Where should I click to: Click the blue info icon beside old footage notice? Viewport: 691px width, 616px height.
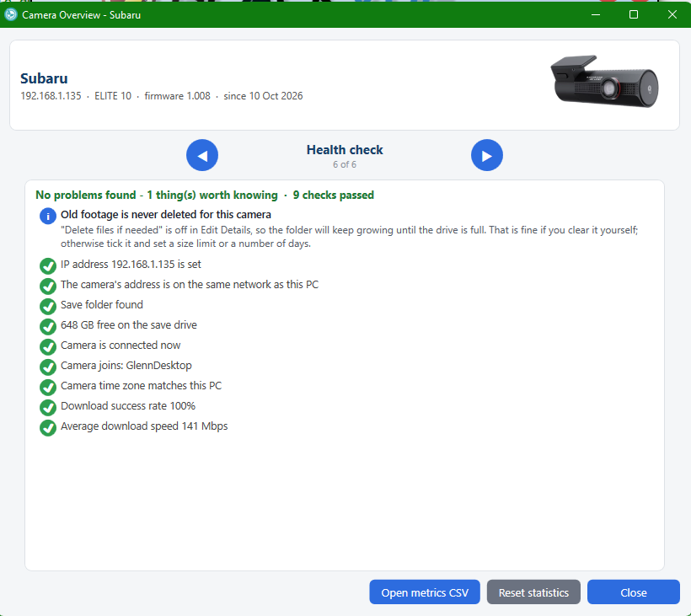point(47,216)
